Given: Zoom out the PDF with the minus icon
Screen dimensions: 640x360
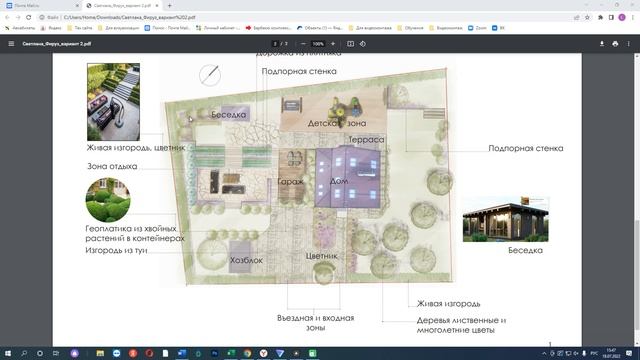Looking at the screenshot, I should click(x=303, y=44).
